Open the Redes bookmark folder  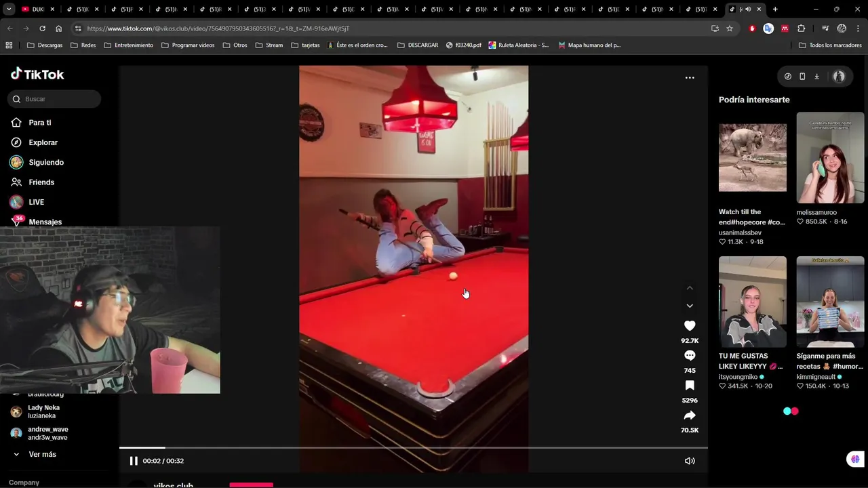[x=83, y=45]
